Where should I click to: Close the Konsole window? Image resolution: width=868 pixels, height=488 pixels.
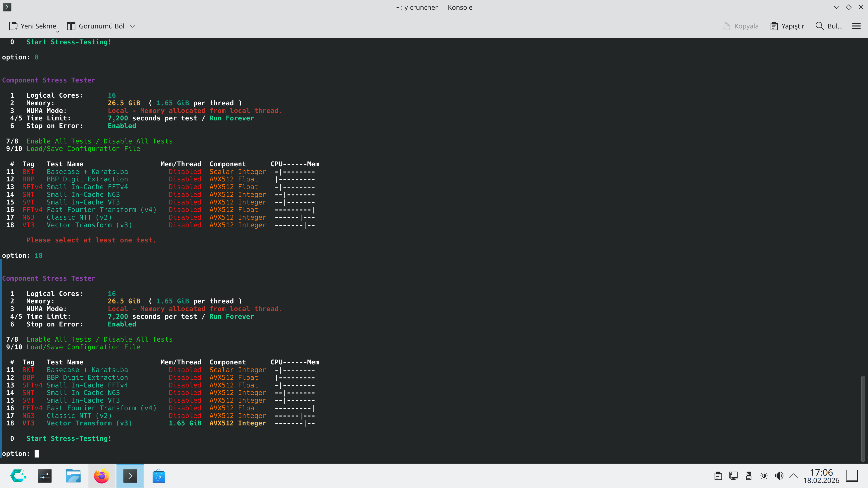click(x=861, y=7)
